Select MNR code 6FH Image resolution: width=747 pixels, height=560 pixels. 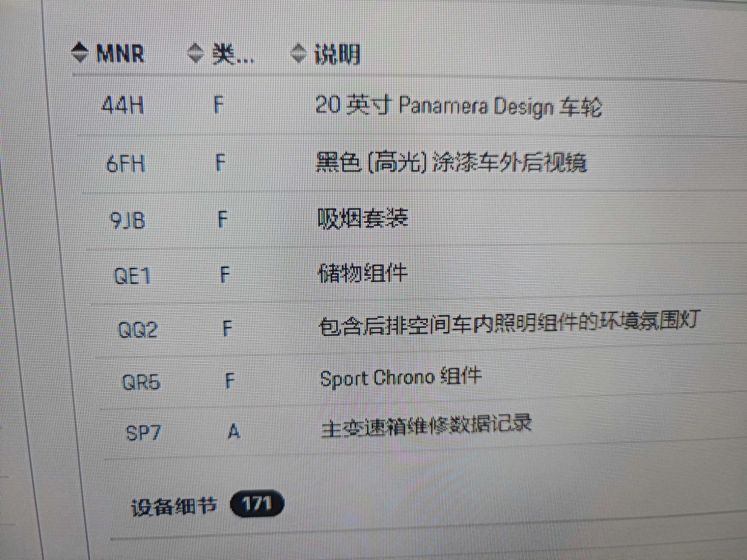tap(125, 163)
